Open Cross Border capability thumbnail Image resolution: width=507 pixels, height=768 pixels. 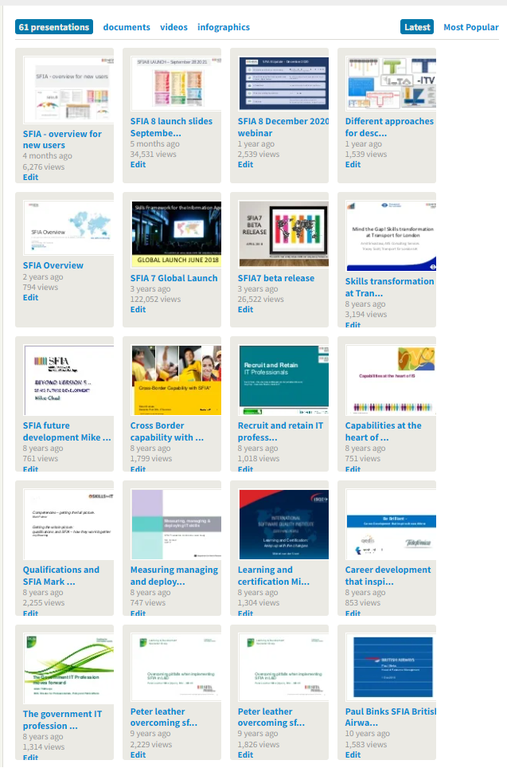coord(176,380)
